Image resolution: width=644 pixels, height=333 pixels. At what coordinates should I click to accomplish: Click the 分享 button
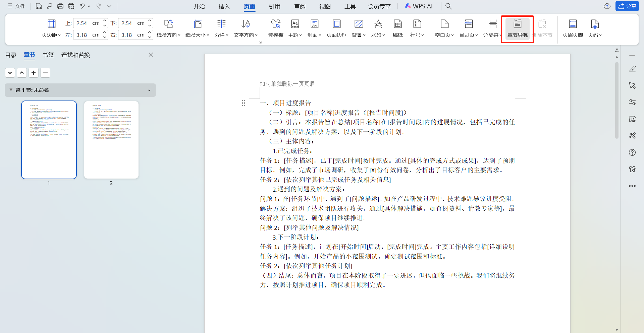627,6
